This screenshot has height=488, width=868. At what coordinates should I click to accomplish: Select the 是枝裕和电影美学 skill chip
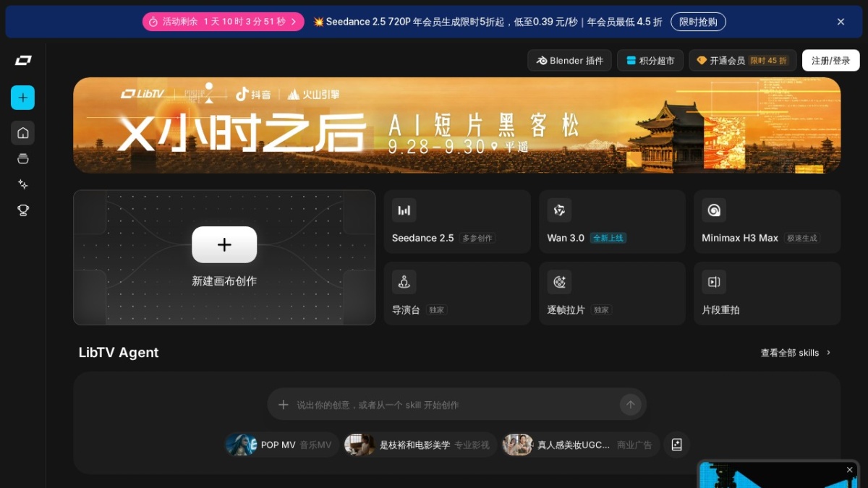420,445
